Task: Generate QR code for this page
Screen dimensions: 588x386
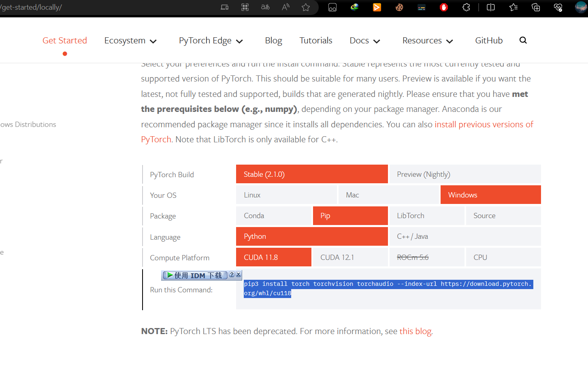Action: [245, 7]
